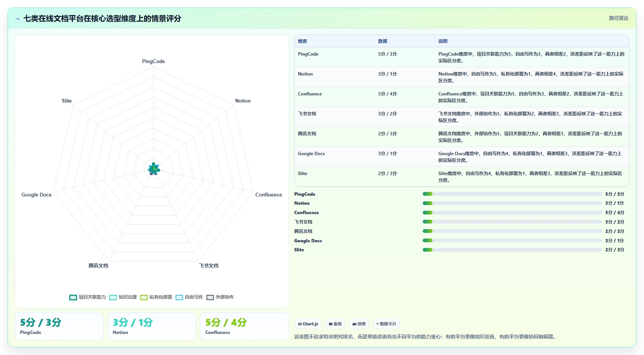Click the 3分 / 2分 cell in 飞书文档 row
This screenshot has height=355, width=644.
tap(387, 114)
